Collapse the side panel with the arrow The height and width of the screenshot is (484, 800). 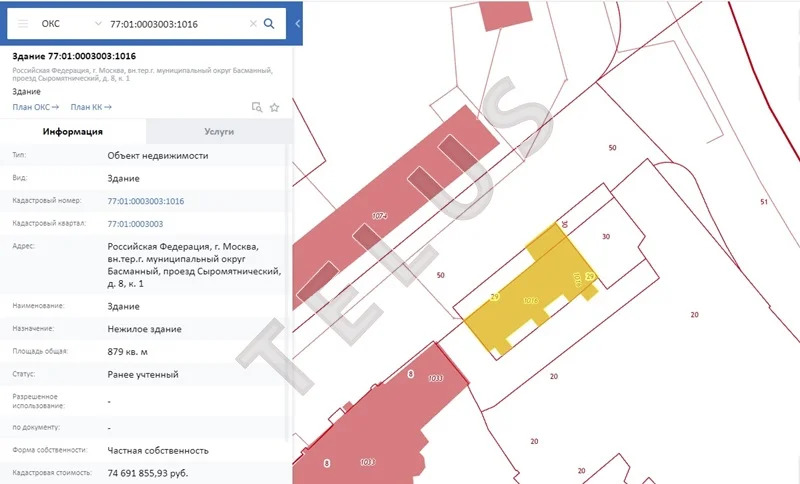coord(297,23)
